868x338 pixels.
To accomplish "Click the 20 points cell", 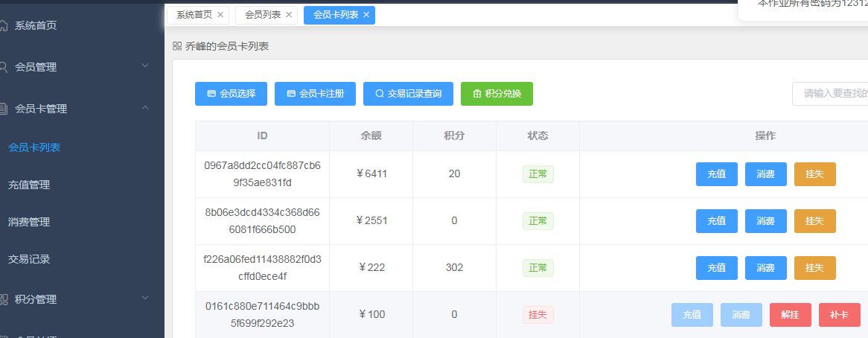I will (x=455, y=174).
